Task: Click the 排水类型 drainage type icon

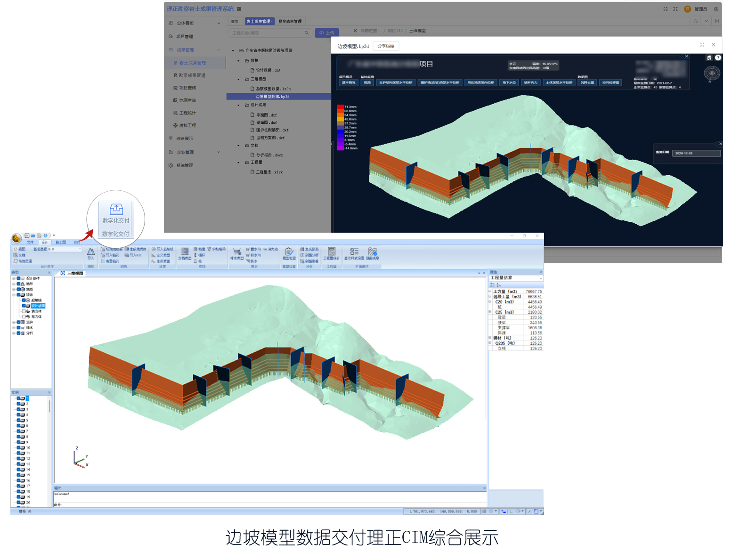Action: point(237,253)
